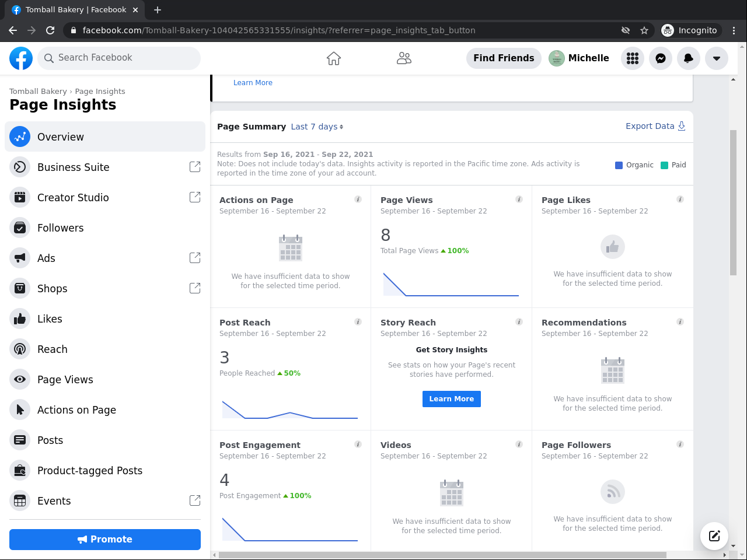Screen dimensions: 747x560
Task: Open the Friends icon in top navigation
Action: tap(404, 58)
